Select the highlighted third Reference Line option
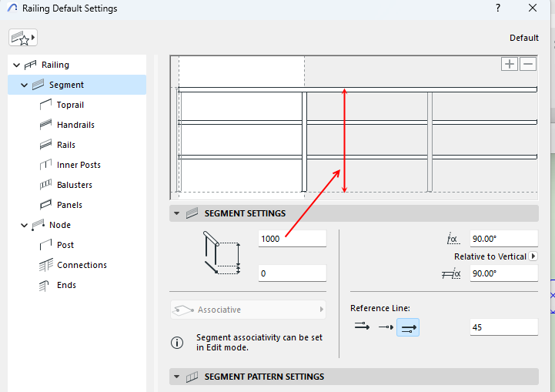555x392 pixels. [x=409, y=327]
